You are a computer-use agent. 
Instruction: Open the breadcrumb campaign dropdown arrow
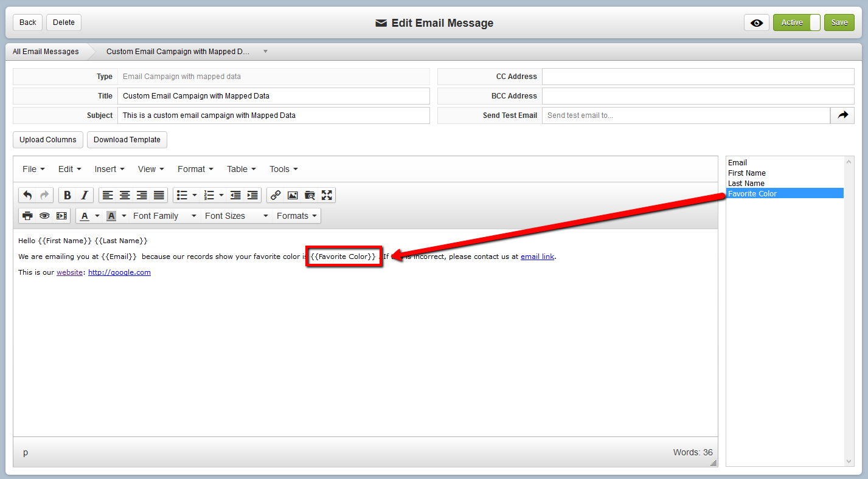click(265, 52)
